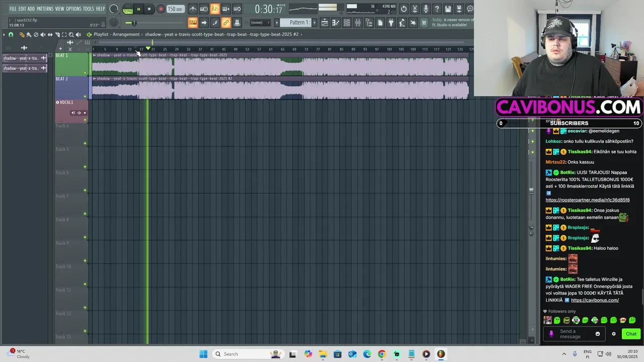Screen dimensions: 644x362
Task: Open the roosterpartner.media chat link
Action: tap(588, 200)
